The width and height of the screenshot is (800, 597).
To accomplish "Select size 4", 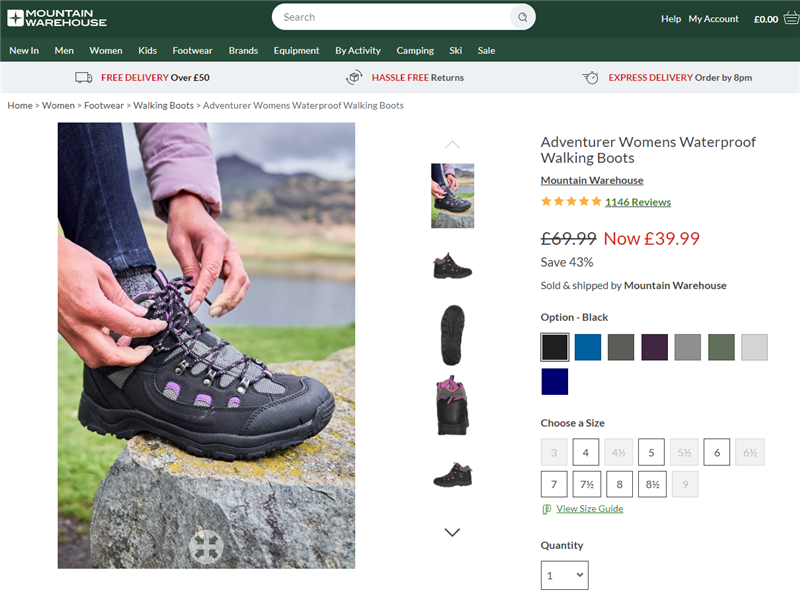I will pyautogui.click(x=586, y=452).
